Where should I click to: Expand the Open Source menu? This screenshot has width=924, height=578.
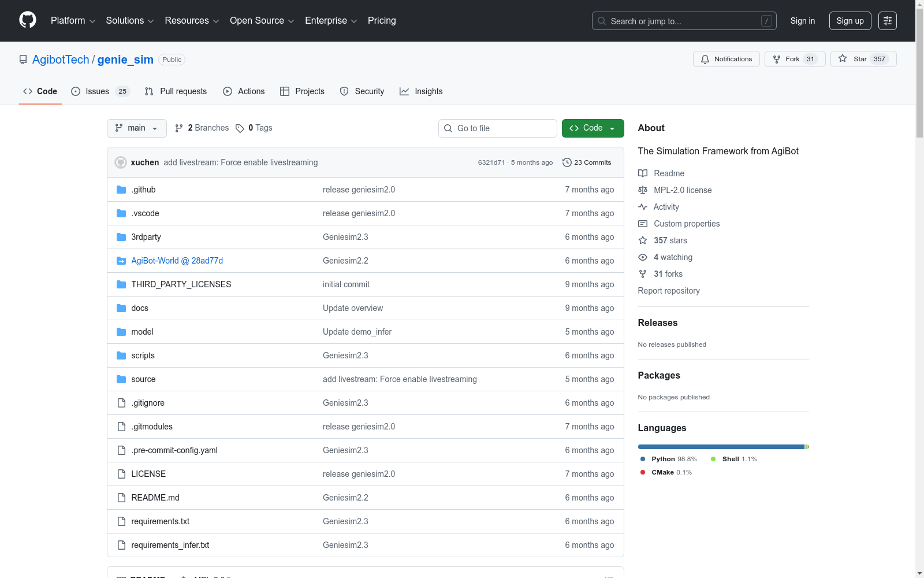coord(262,21)
